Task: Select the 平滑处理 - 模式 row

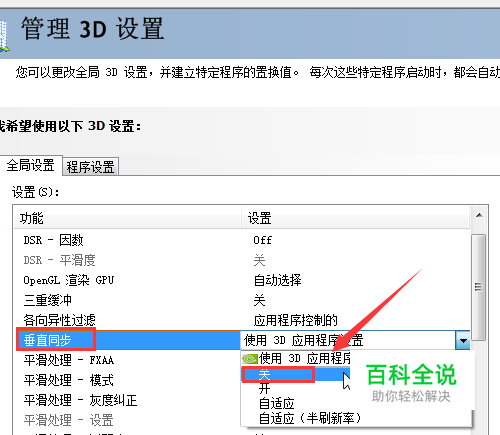Action: click(128, 380)
